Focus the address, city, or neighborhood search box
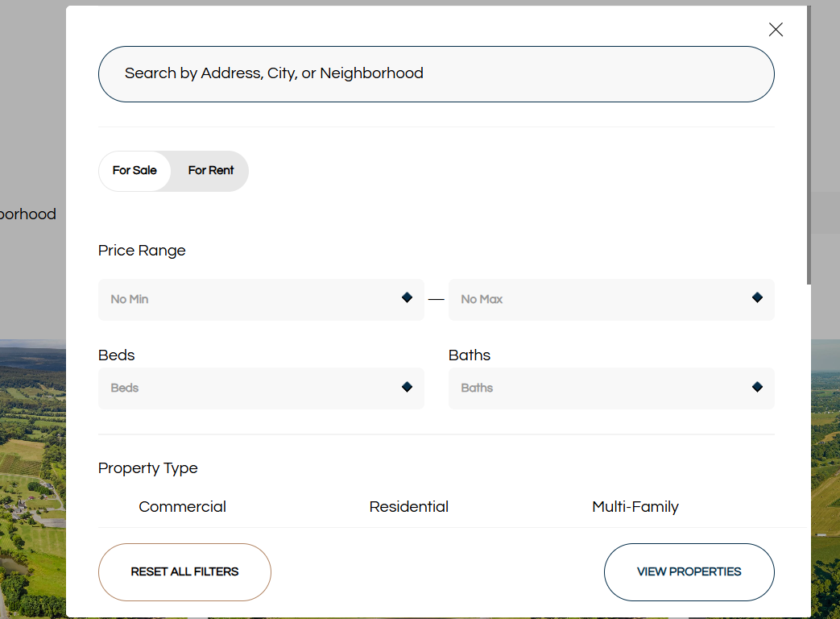 point(436,74)
